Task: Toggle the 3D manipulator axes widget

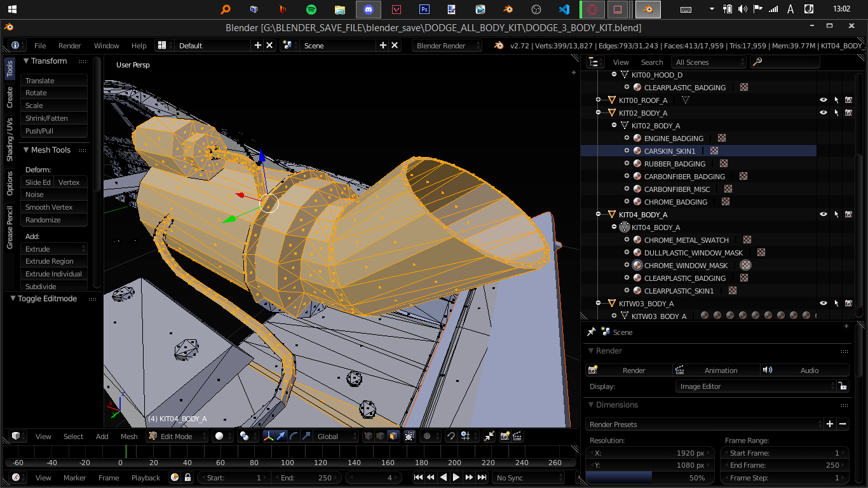Action: 269,436
